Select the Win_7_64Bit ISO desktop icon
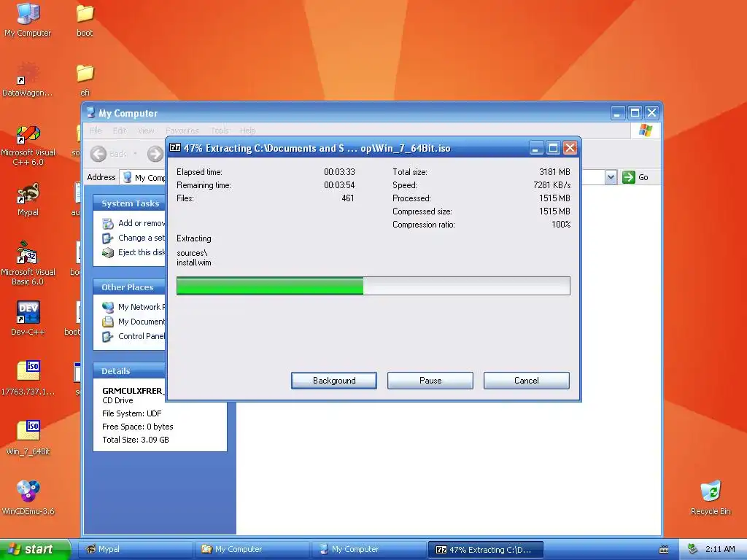The image size is (747, 560). [28, 438]
